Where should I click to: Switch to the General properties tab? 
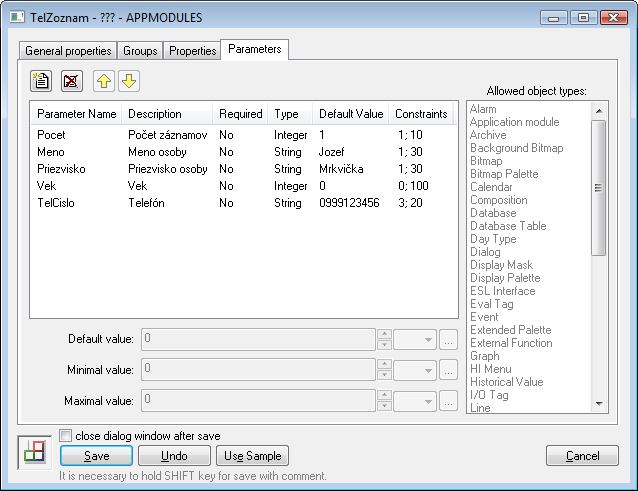pos(67,51)
